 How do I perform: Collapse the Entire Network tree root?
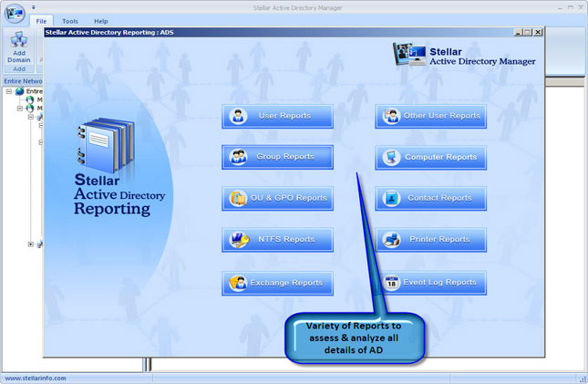9,91
